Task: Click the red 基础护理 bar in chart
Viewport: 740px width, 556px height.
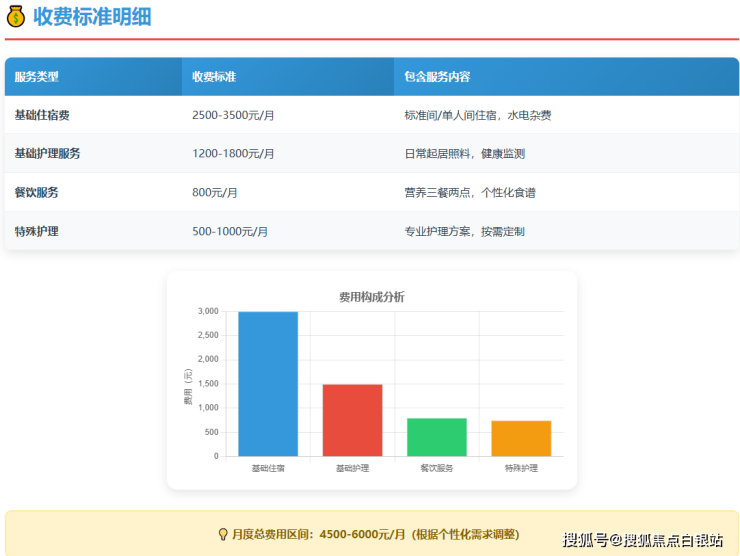Action: 352,420
